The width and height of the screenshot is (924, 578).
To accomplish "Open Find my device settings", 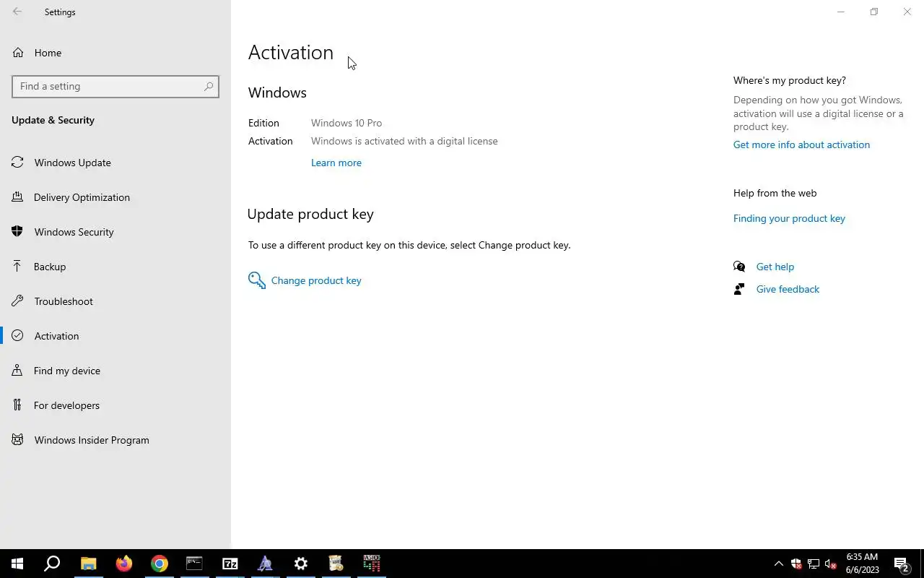I will coord(115,371).
